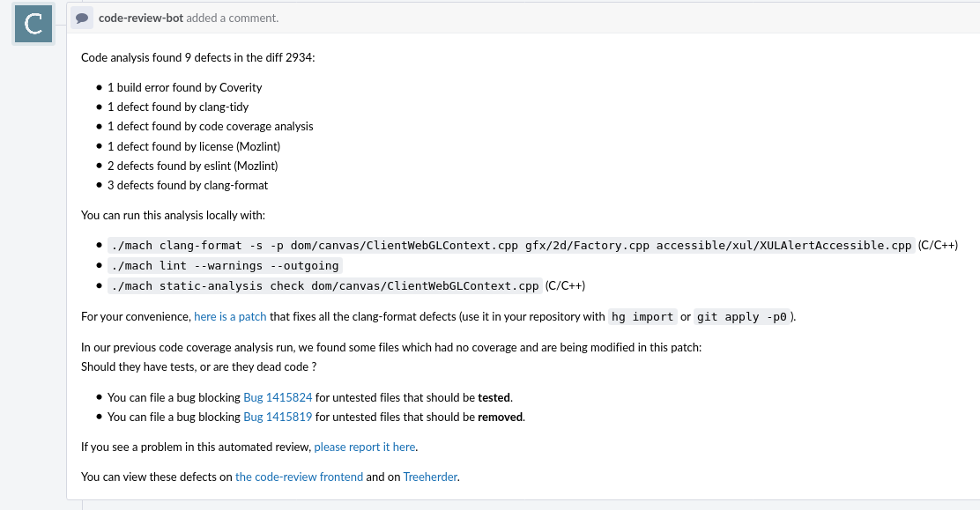
Task: Open Bug 1415824 for untested files
Action: pyautogui.click(x=278, y=397)
